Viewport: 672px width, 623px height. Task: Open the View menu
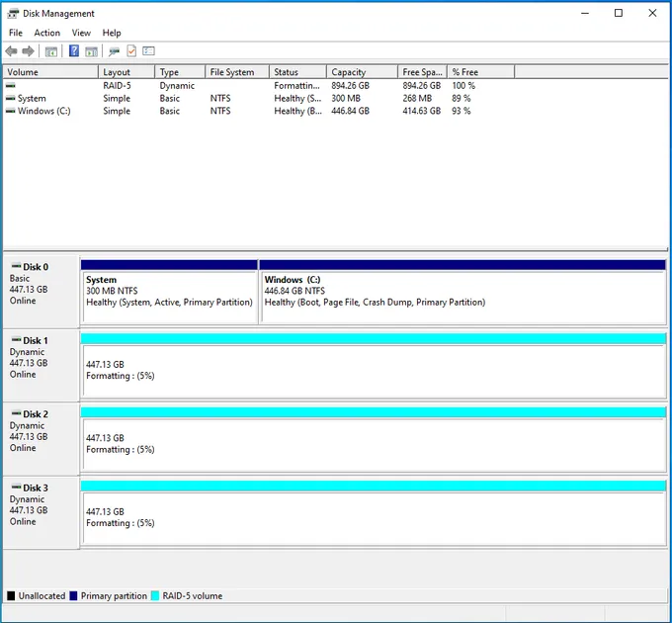81,33
